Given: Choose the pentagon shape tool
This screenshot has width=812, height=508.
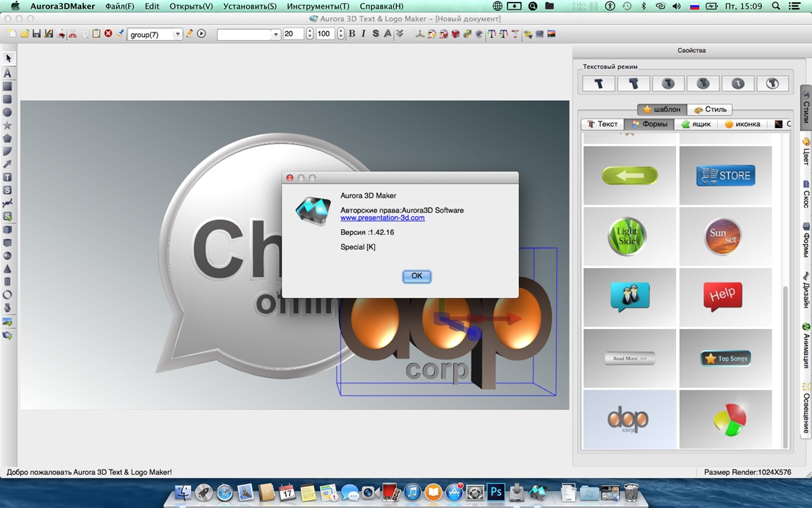Looking at the screenshot, I should [8, 138].
